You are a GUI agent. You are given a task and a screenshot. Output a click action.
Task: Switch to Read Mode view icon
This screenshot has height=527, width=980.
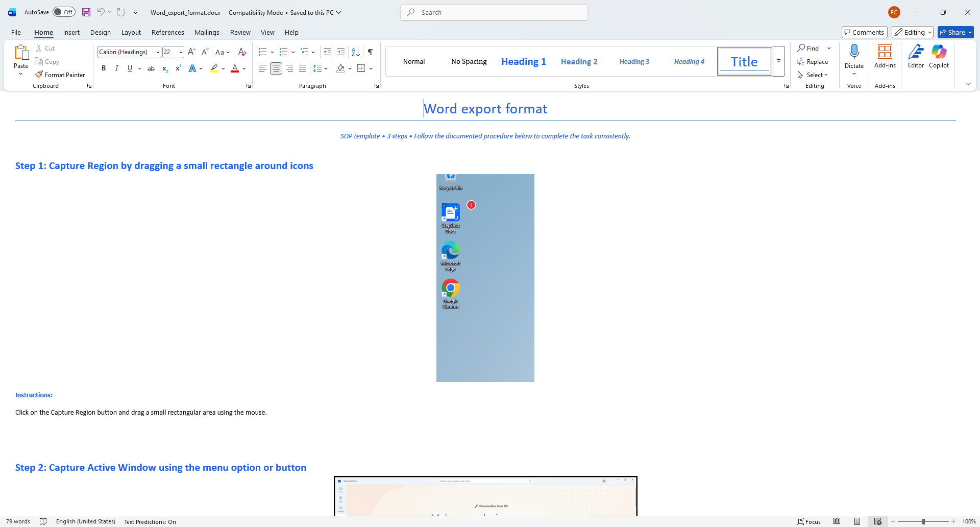(x=837, y=521)
